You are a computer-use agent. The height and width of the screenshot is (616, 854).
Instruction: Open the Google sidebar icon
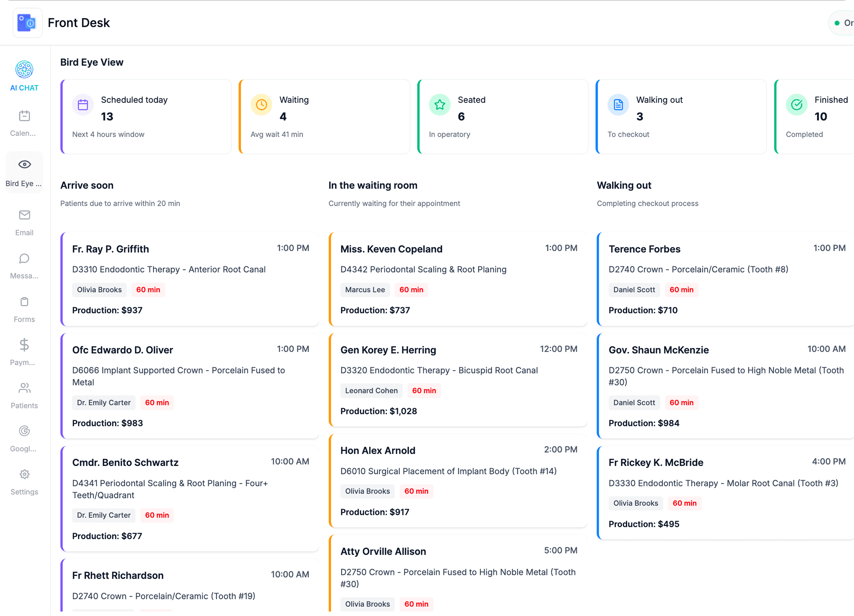coord(24,431)
